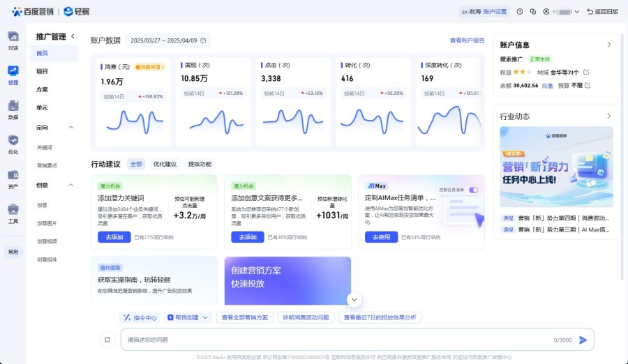Select the 提效功能 tab
Image resolution: width=628 pixels, height=364 pixels.
200,165
